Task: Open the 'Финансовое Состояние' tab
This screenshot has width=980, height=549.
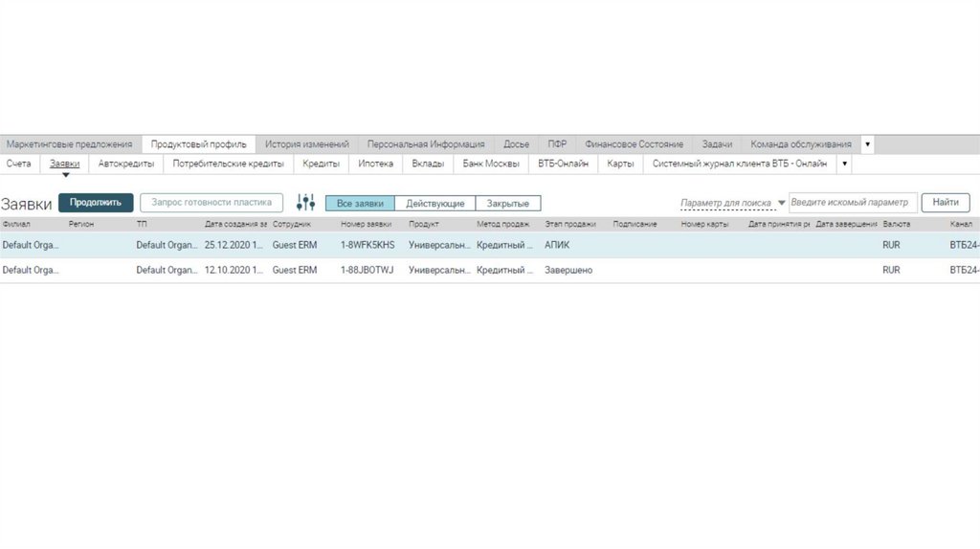Action: click(634, 144)
